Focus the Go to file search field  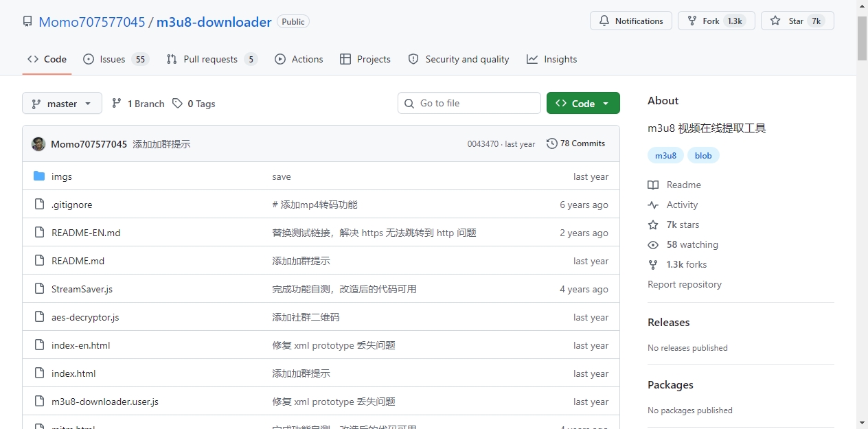[469, 103]
